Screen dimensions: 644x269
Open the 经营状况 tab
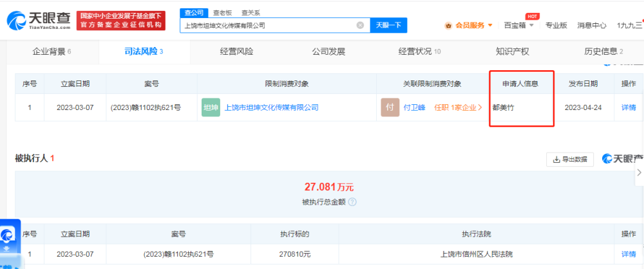tap(419, 51)
